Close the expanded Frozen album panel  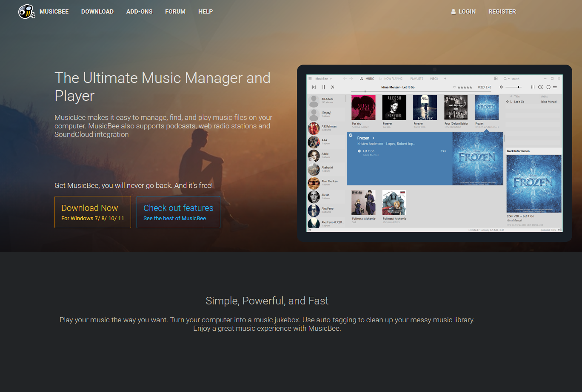coord(351,135)
